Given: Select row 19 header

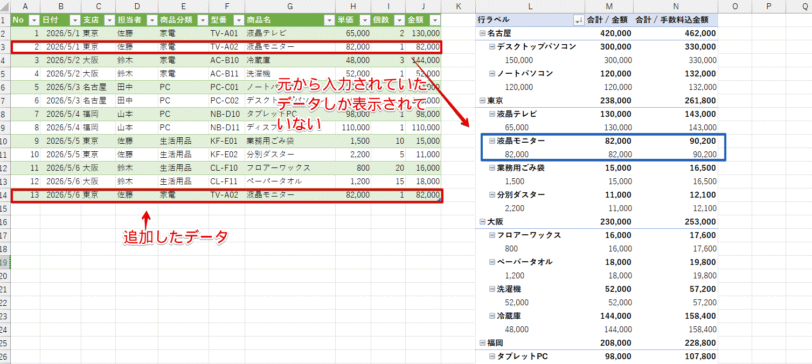Looking at the screenshot, I should click(5, 263).
